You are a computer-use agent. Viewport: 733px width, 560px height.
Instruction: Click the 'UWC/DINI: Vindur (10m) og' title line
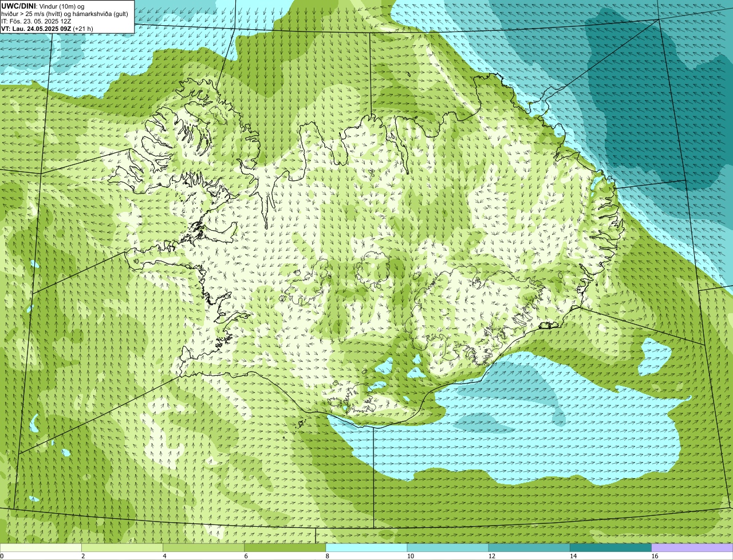tap(43, 6)
